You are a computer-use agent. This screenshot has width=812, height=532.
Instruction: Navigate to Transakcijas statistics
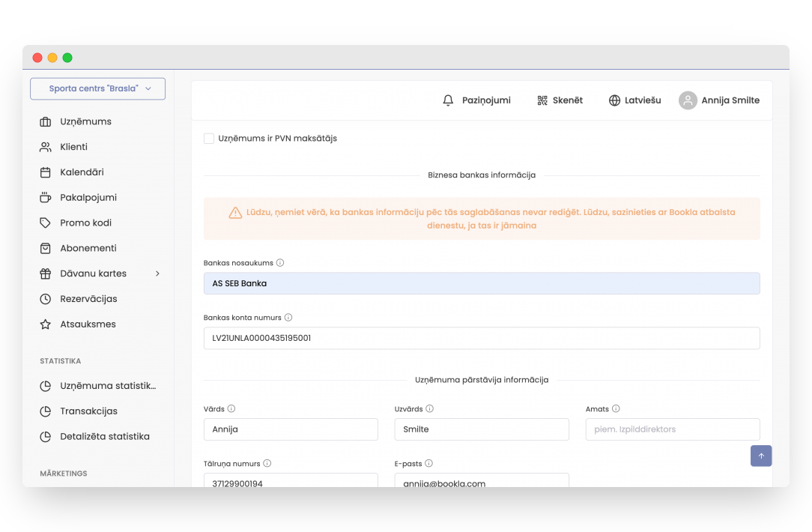pos(88,411)
